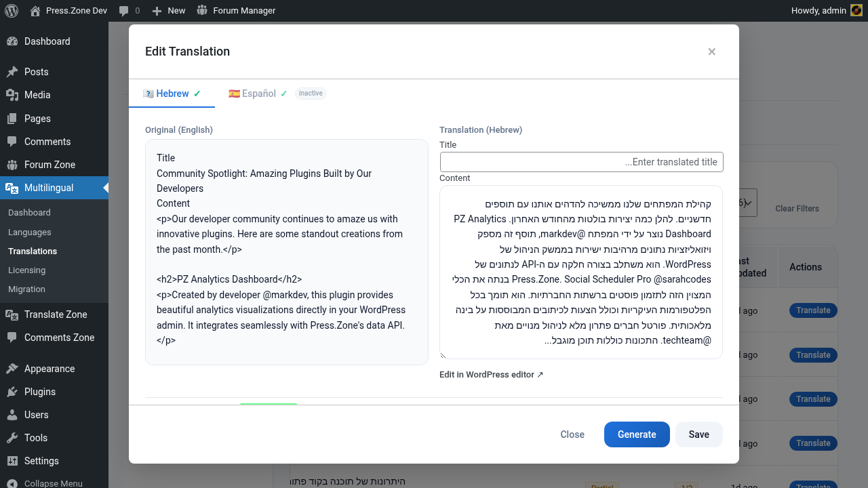Select the Multilingual translate icon in the sidebar

(x=12, y=188)
